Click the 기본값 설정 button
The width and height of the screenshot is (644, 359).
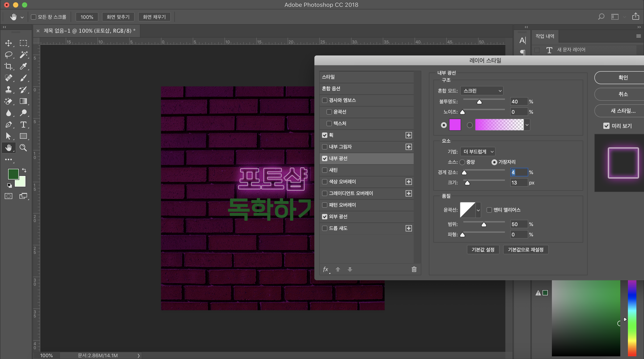[483, 249]
